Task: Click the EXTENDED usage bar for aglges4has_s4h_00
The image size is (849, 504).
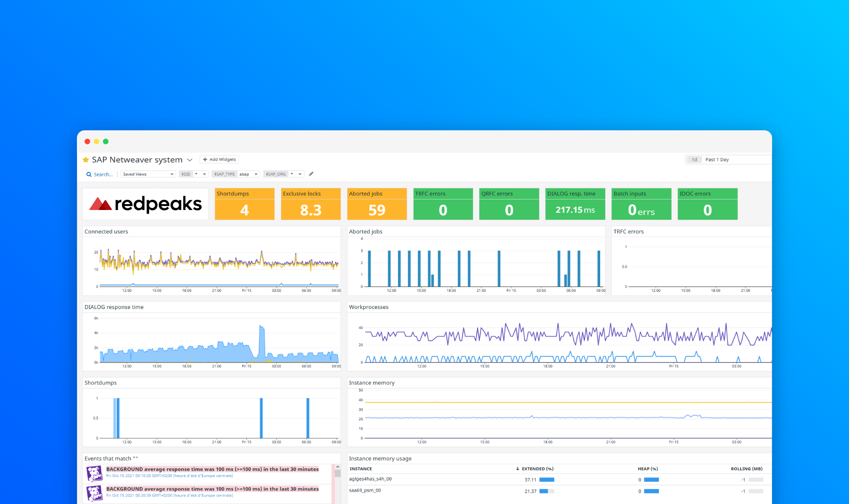Action: pos(546,479)
